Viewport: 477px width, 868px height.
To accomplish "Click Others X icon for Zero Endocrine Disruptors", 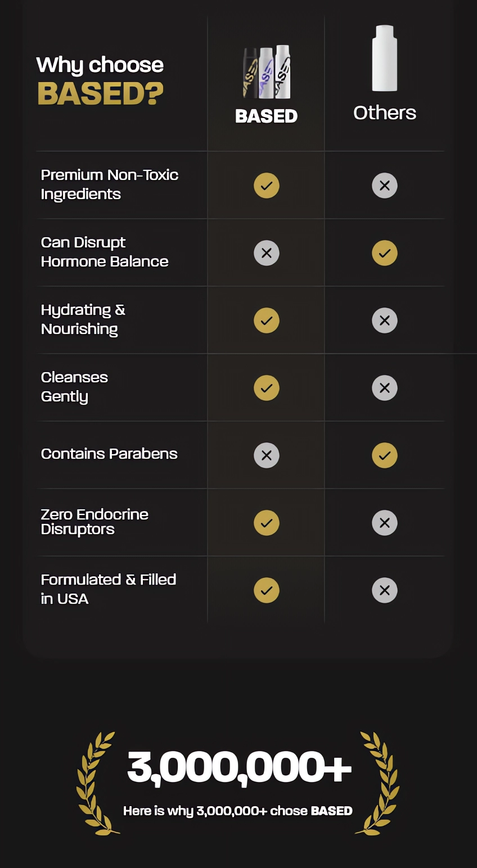I will (x=385, y=523).
